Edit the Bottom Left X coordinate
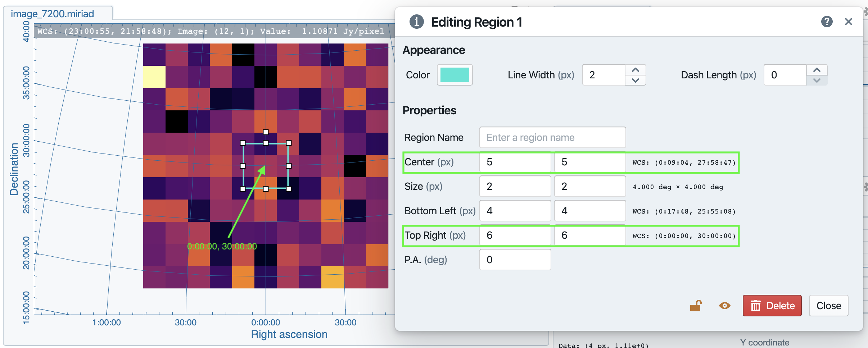The width and height of the screenshot is (868, 348). (x=515, y=211)
